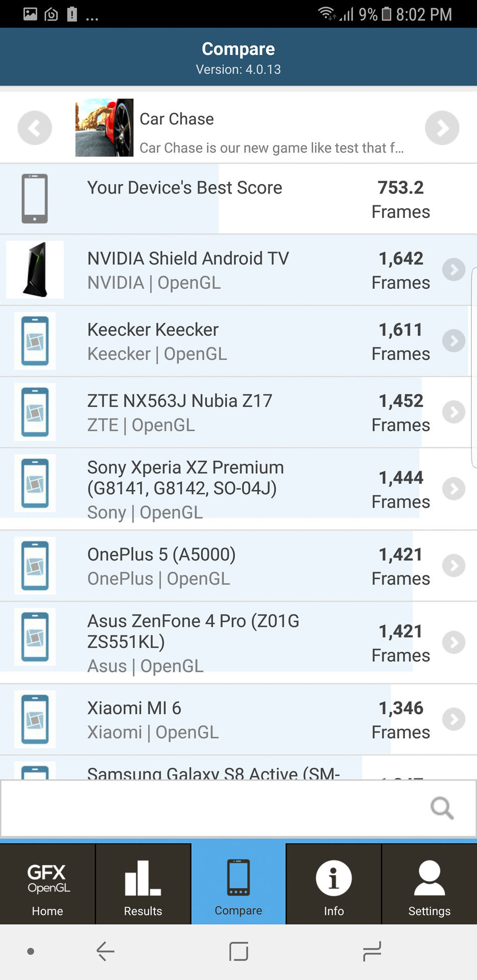Go to next benchmark test arrow
477x980 pixels.
pos(442,128)
